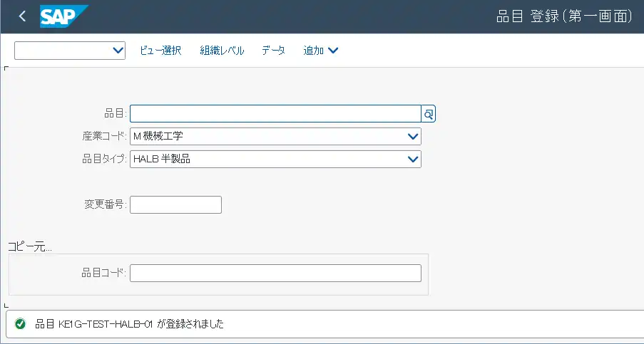The height and width of the screenshot is (344, 644).
Task: Open the 産業コード dropdown list
Action: click(x=412, y=137)
